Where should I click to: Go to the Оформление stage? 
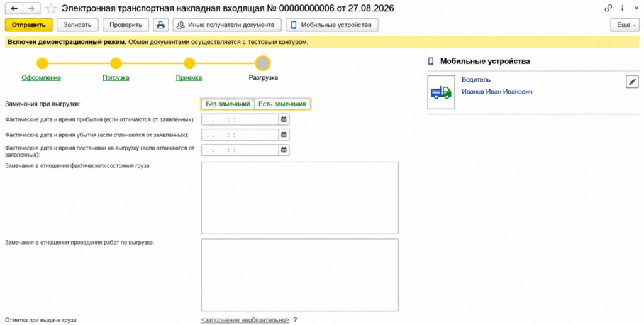[x=41, y=77]
